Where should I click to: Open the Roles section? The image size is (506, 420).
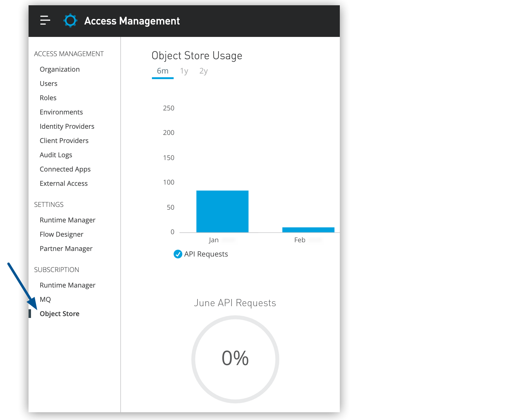[x=48, y=98]
